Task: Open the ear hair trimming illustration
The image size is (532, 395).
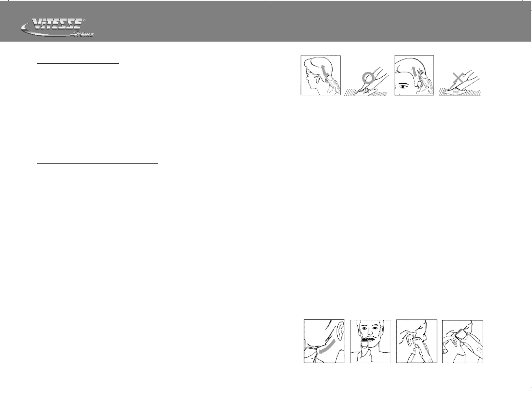Action: tap(417, 341)
